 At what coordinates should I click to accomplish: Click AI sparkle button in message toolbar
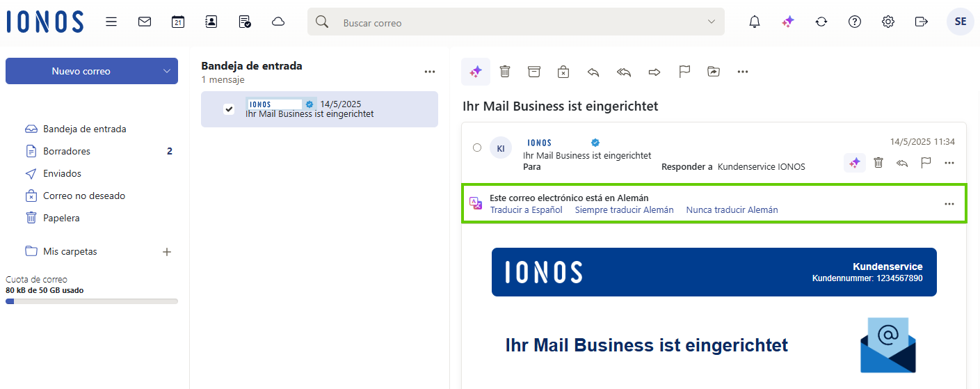(x=476, y=72)
